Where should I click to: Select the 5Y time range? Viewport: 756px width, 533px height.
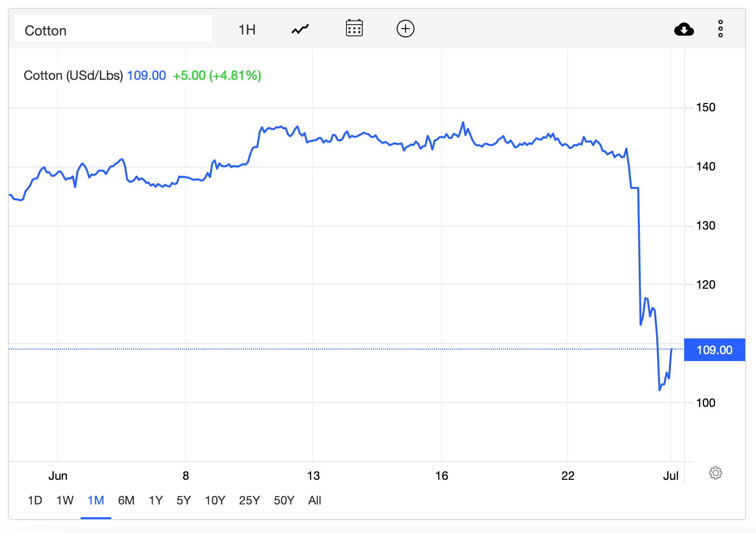tap(184, 500)
